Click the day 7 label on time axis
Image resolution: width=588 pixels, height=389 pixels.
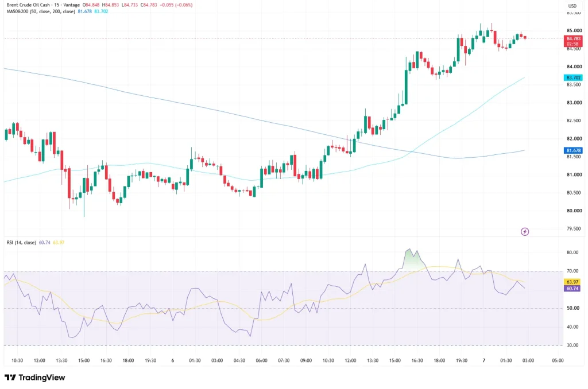tap(483, 360)
